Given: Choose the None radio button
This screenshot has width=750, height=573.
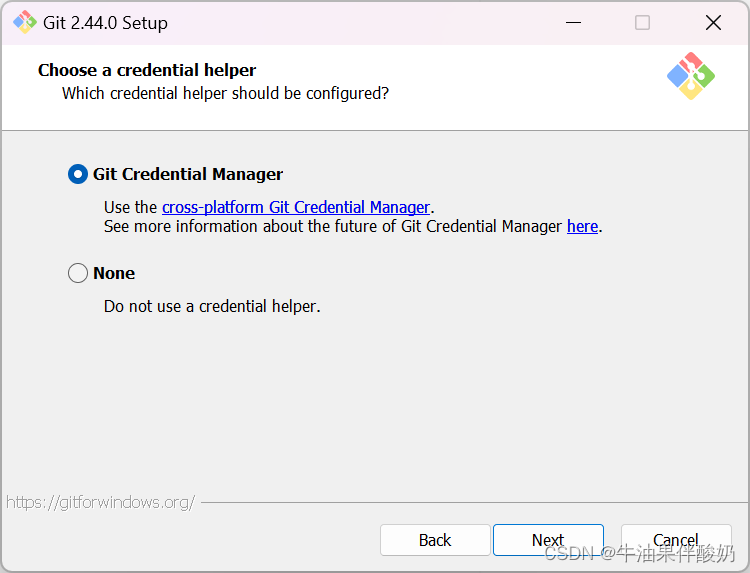Looking at the screenshot, I should point(78,273).
